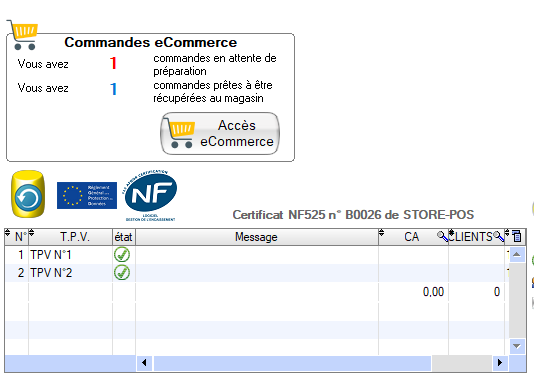This screenshot has height=386, width=534.
Task: Click the horizontal scrollbar left arrow
Action: tap(144, 362)
